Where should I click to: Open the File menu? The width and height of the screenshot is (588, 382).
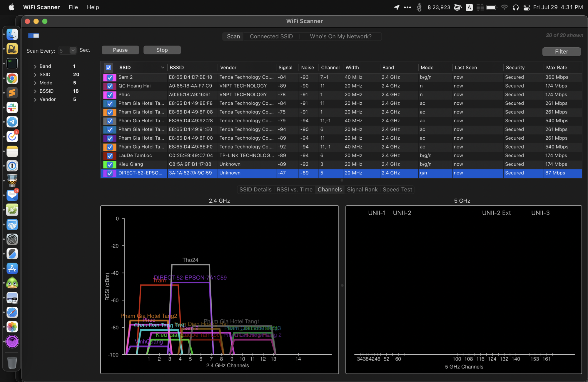(73, 7)
